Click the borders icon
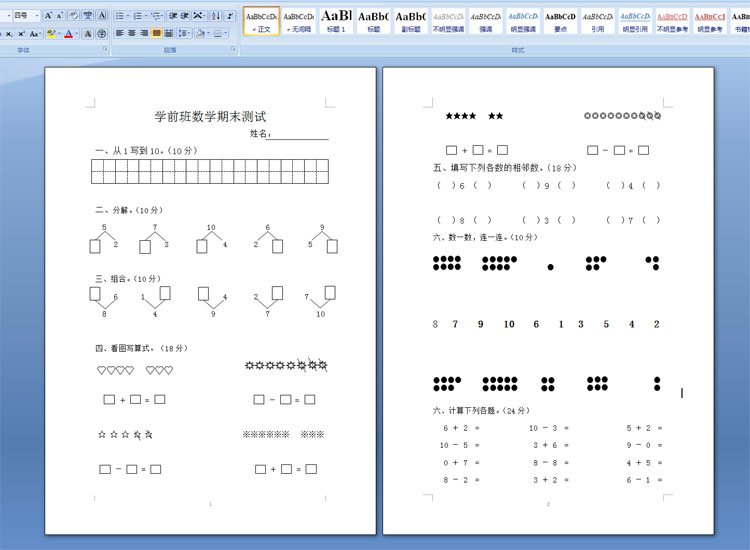 (x=218, y=33)
